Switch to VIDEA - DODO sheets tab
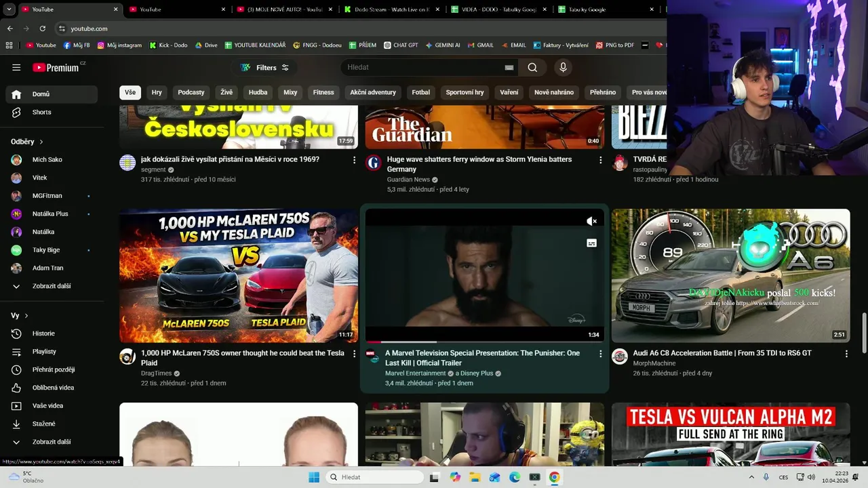The width and height of the screenshot is (868, 488). click(x=499, y=9)
